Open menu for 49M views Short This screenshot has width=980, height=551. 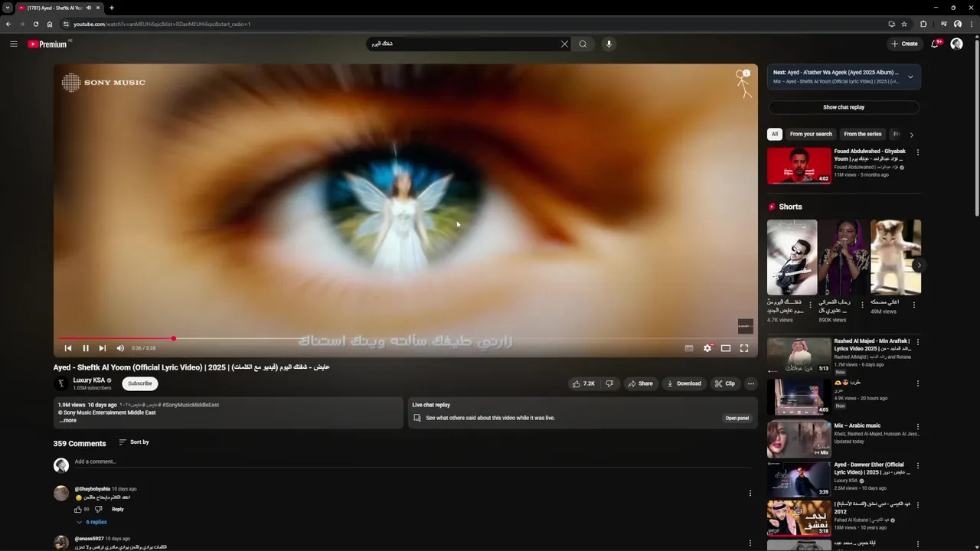pyautogui.click(x=913, y=305)
